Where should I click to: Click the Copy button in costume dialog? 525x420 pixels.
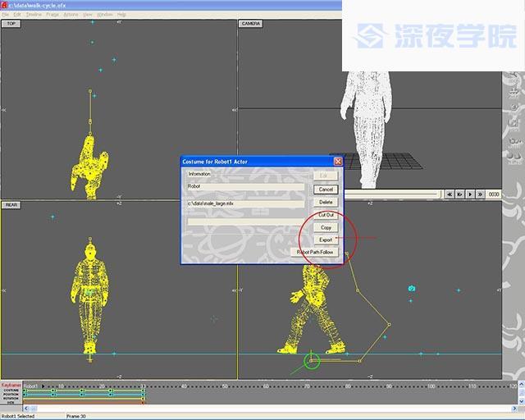click(326, 227)
